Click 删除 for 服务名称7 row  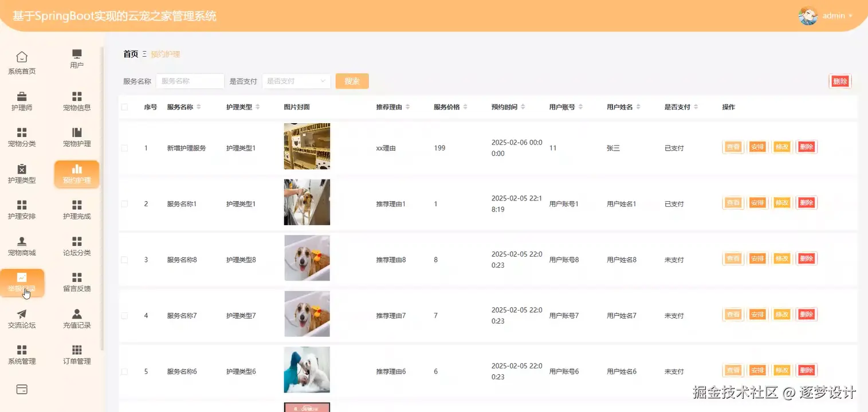(x=807, y=315)
